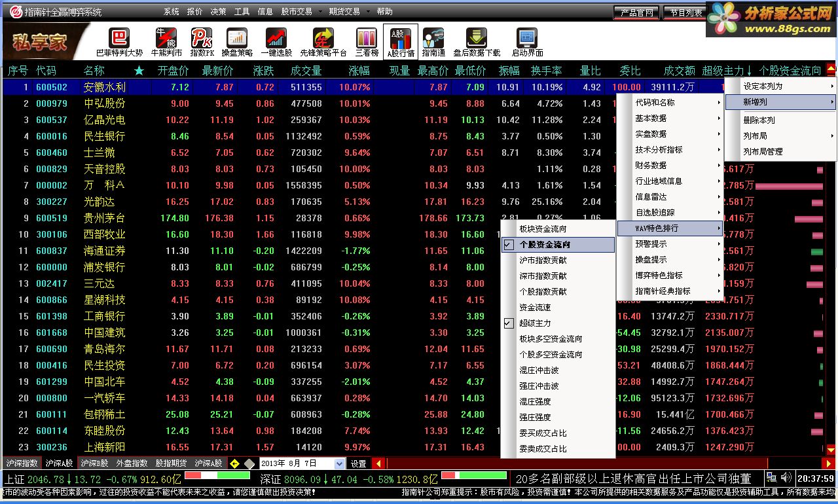This screenshot has width=838, height=504.
Task: Expand 列布局 submenu
Action: pos(781,136)
